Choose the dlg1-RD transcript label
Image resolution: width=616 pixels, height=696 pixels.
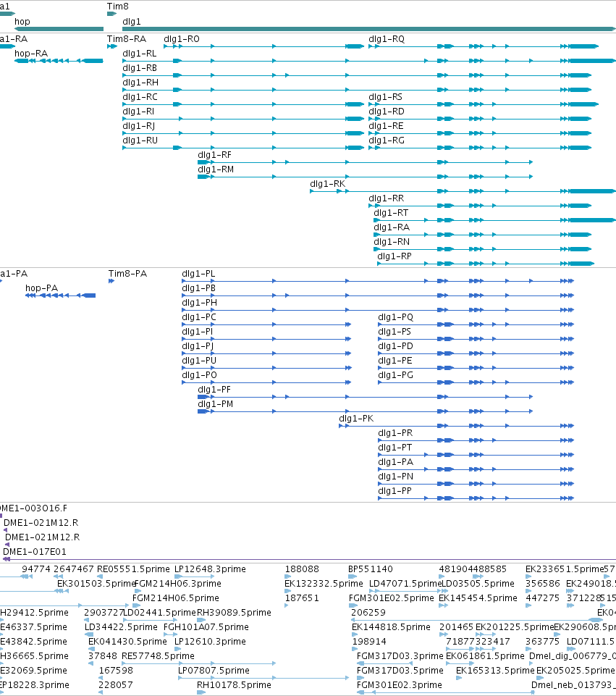click(x=387, y=112)
